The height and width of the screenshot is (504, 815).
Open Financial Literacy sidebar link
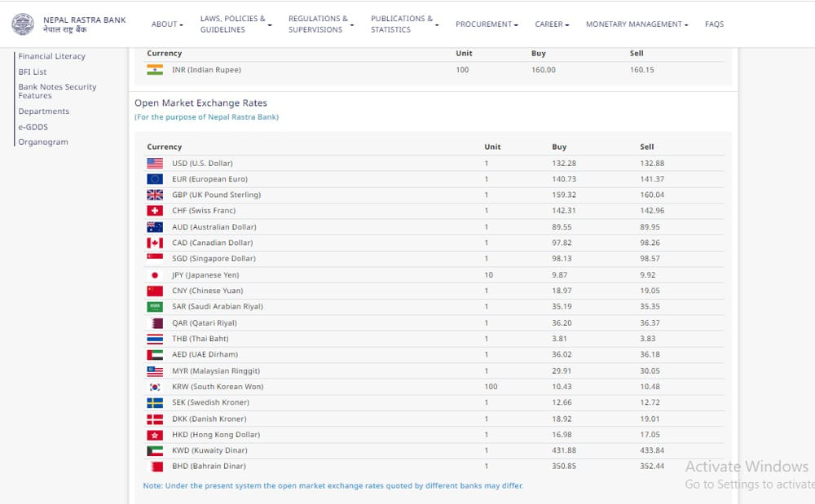51,56
